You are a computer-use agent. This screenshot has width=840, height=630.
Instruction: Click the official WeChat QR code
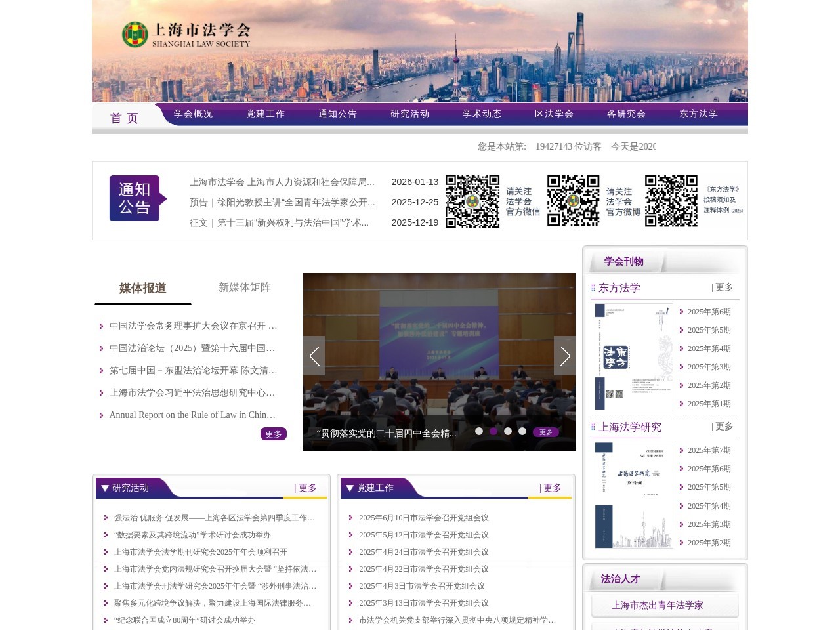472,201
